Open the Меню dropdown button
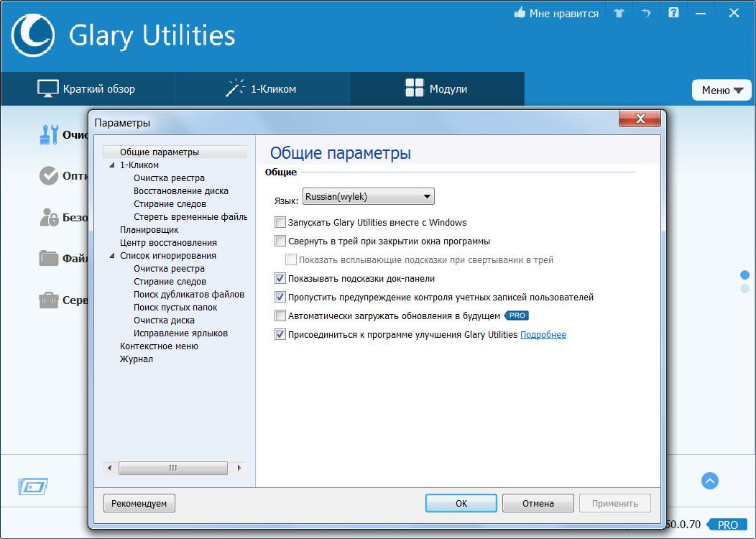This screenshot has height=539, width=756. (x=722, y=90)
